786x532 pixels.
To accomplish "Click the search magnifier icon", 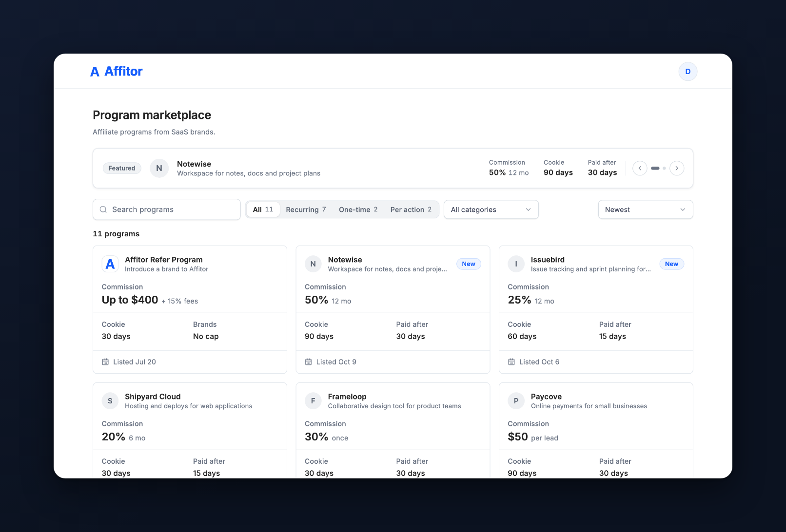I will point(103,209).
